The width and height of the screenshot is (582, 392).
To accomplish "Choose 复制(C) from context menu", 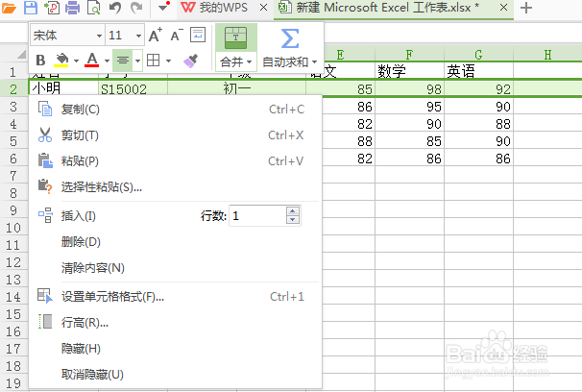I will tap(175, 110).
